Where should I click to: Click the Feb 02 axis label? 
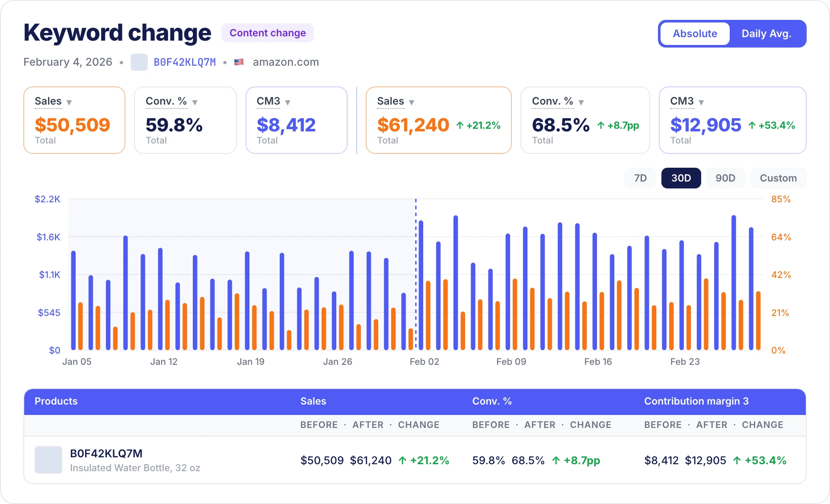click(x=425, y=362)
